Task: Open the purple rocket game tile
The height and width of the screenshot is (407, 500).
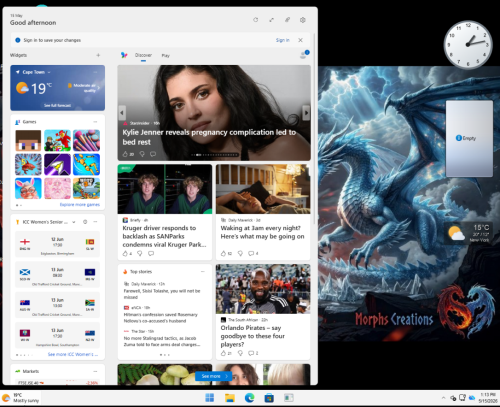Action: click(x=57, y=164)
